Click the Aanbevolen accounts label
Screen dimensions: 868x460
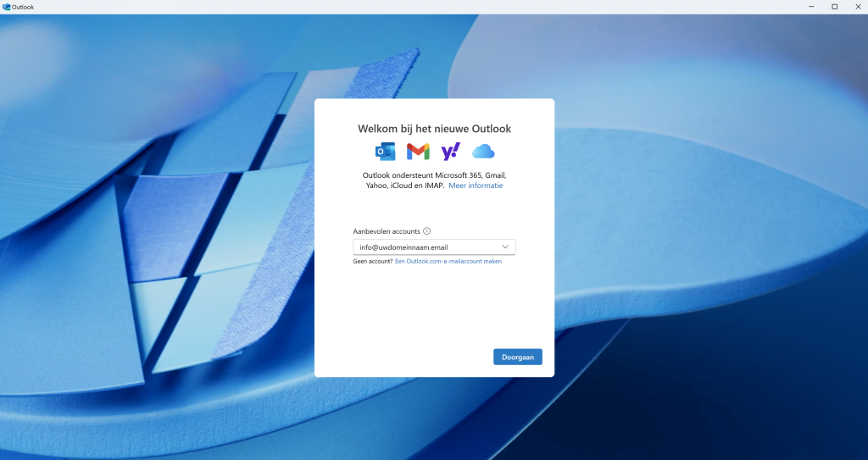387,231
